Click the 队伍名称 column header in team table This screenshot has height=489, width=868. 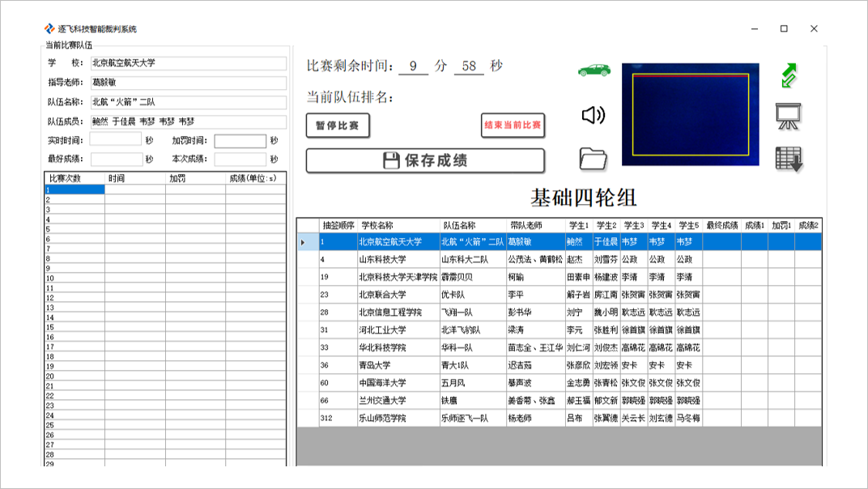[x=473, y=225]
